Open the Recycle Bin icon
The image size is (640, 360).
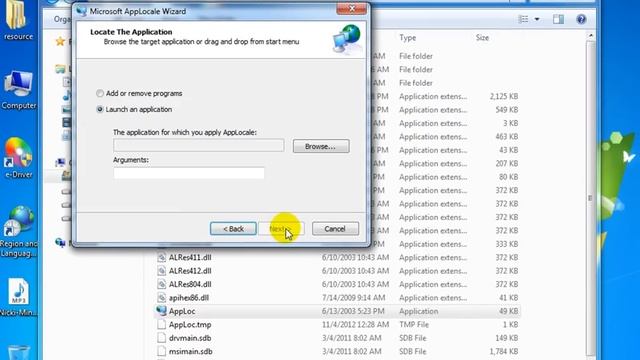(18, 353)
